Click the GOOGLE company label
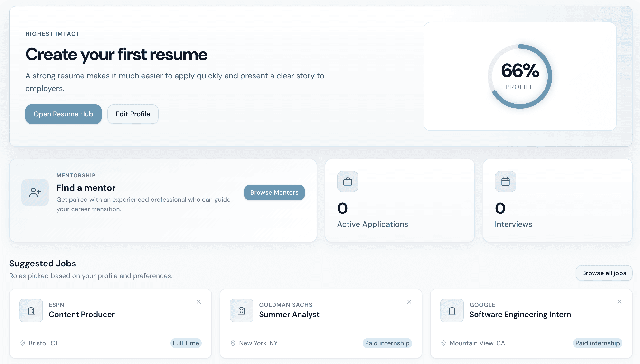Viewport: 640px width, 364px height. (482, 305)
